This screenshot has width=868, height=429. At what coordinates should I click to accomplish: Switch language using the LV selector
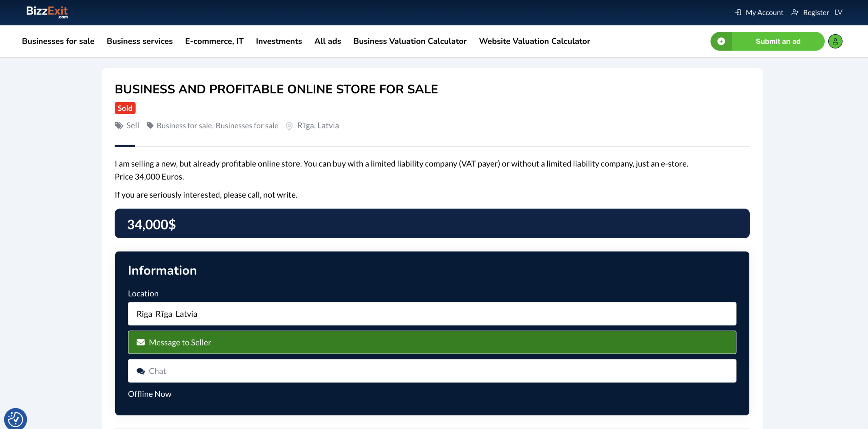[839, 13]
